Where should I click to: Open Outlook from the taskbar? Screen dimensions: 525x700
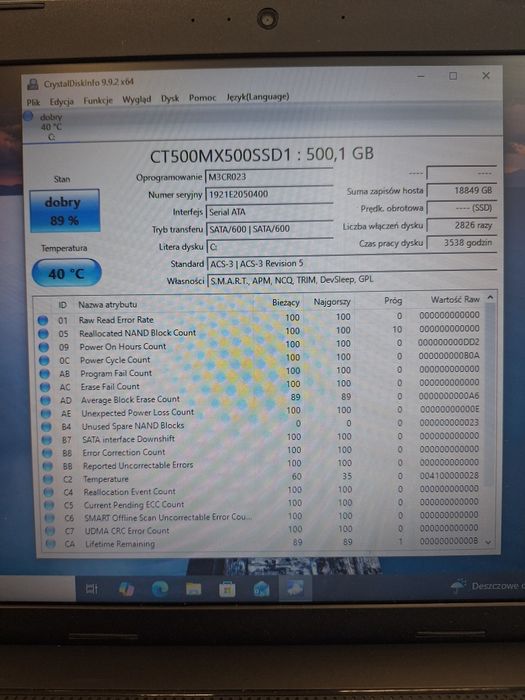pos(261,590)
